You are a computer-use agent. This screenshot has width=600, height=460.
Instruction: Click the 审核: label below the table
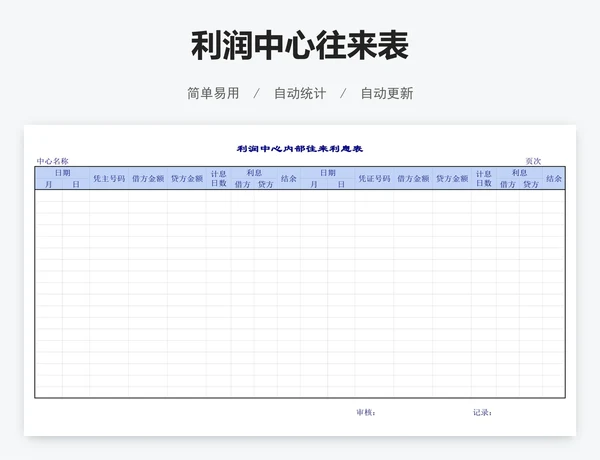(x=366, y=413)
